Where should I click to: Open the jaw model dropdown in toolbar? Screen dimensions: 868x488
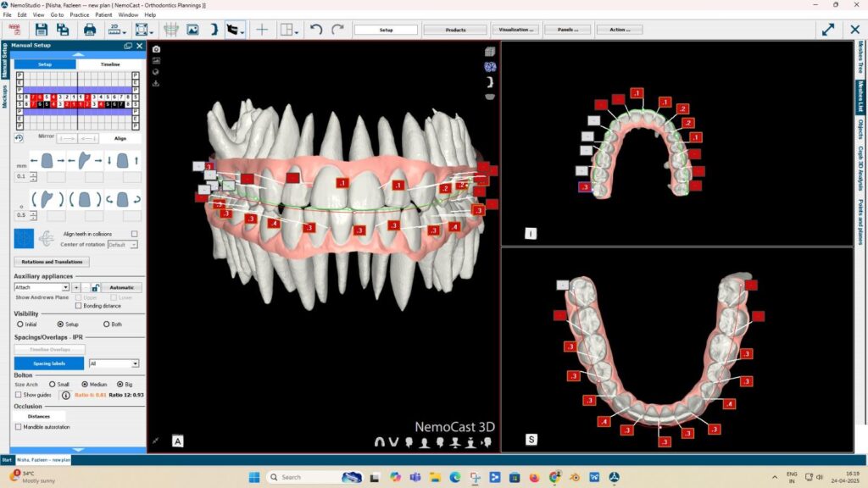point(242,32)
